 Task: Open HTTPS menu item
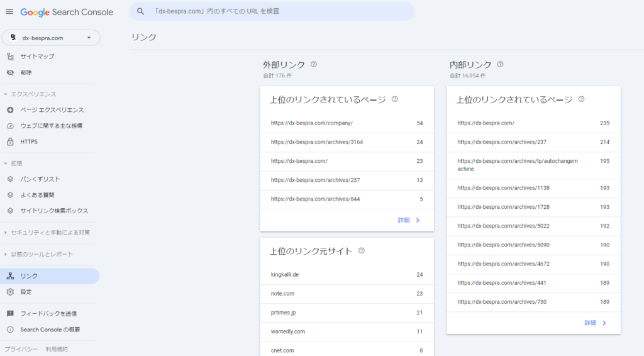(50, 142)
